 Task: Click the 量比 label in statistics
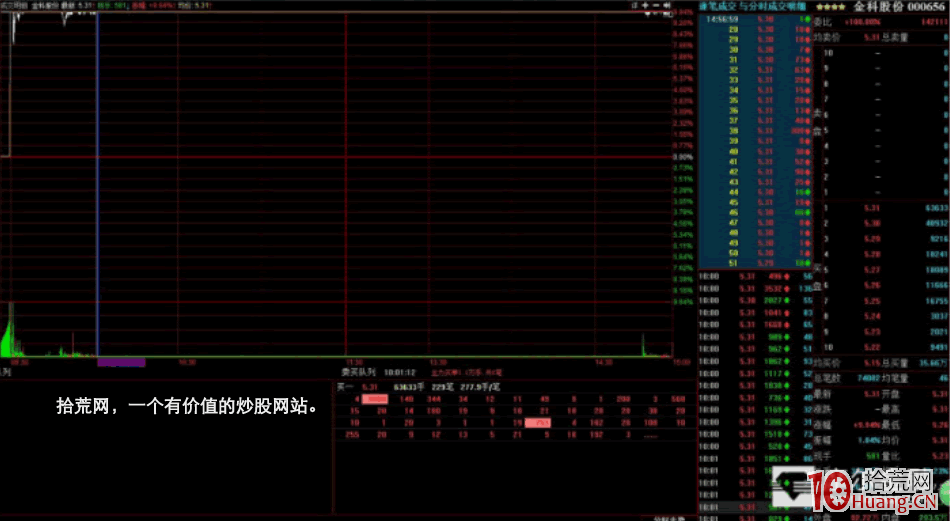point(891,456)
